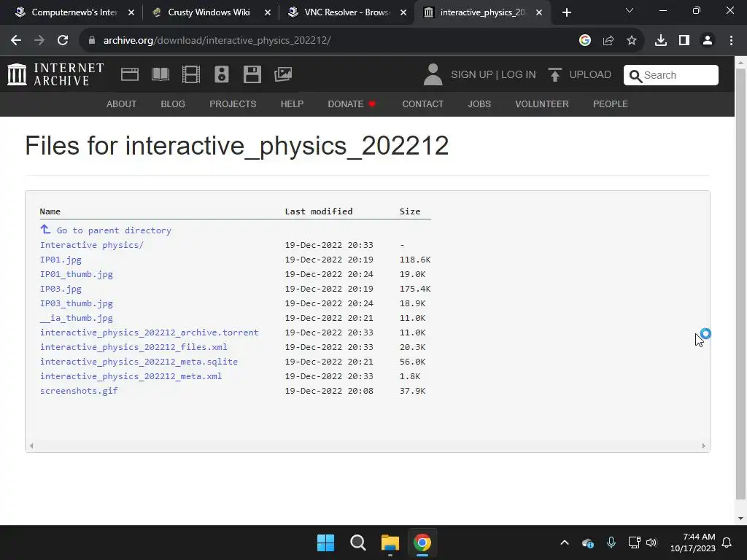Open Chrome three-dot menu

tap(731, 41)
